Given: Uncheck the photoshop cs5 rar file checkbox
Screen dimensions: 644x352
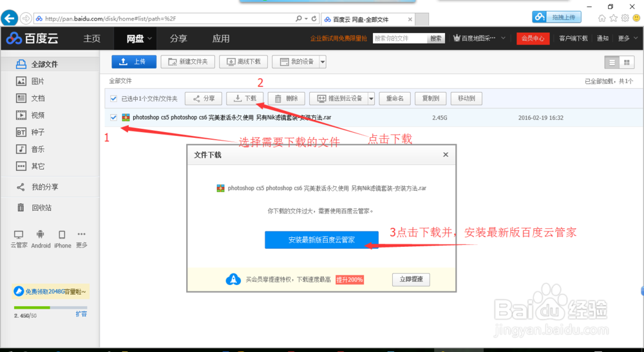Looking at the screenshot, I should tap(114, 117).
